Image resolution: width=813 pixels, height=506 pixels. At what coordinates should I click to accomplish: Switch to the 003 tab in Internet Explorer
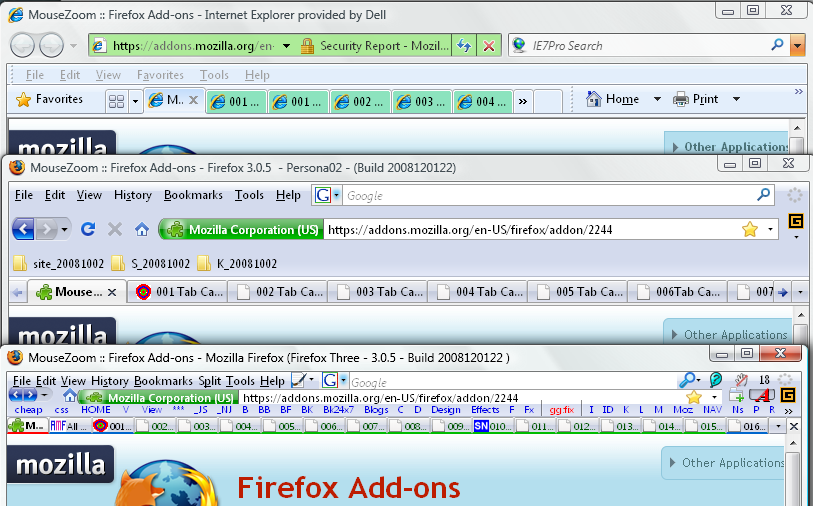click(x=422, y=102)
